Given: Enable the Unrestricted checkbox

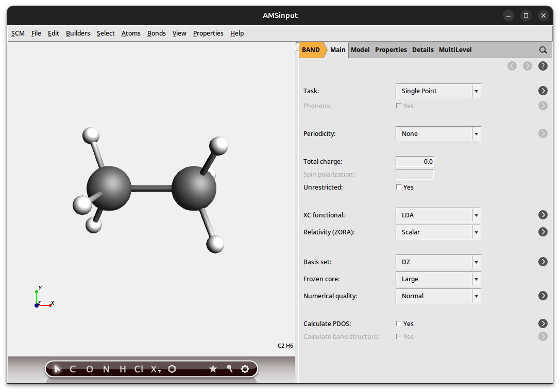Looking at the screenshot, I should [x=399, y=188].
